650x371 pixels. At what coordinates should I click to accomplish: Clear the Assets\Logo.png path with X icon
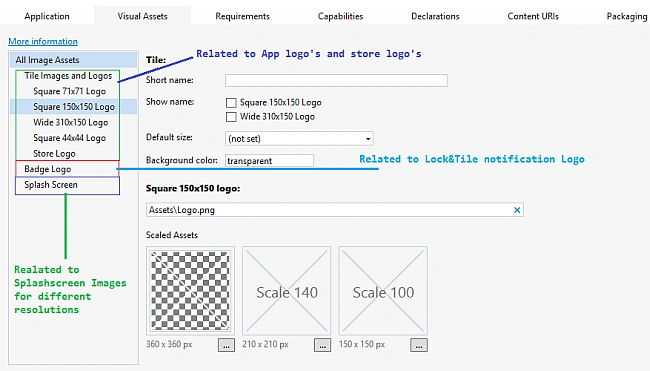[517, 210]
